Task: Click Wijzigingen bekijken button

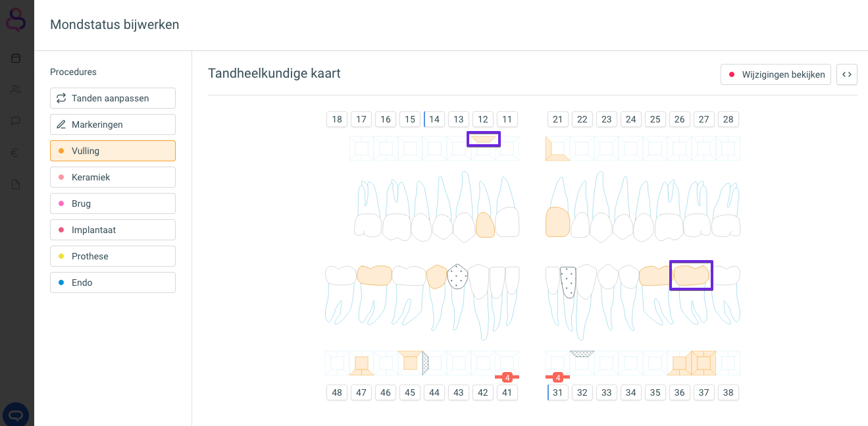Action: (776, 74)
